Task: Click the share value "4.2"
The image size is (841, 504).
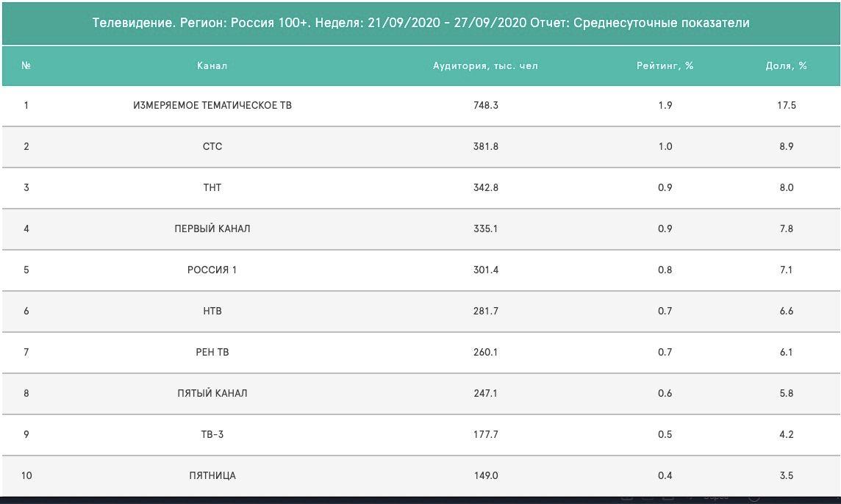Action: click(787, 434)
